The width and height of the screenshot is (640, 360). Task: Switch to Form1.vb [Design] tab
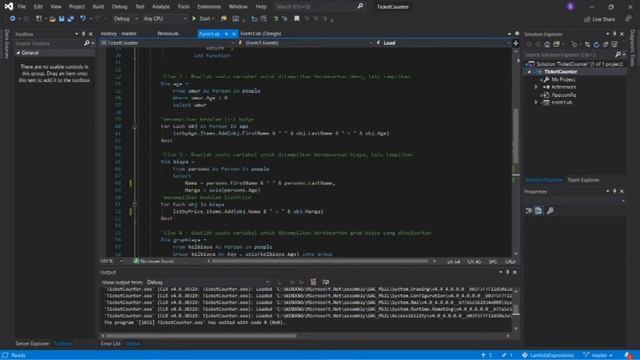(260, 34)
